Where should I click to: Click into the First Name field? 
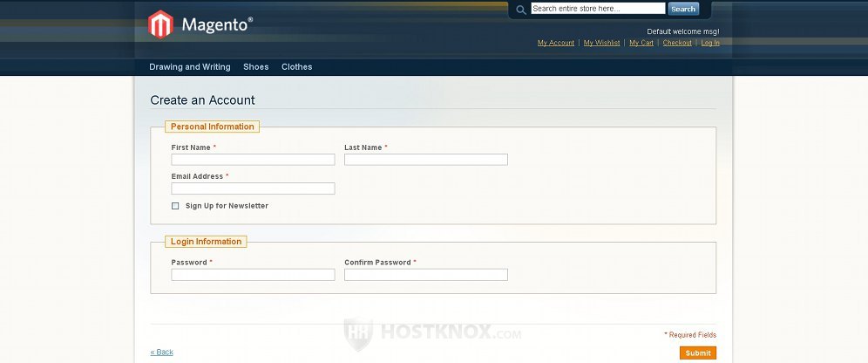pyautogui.click(x=253, y=160)
